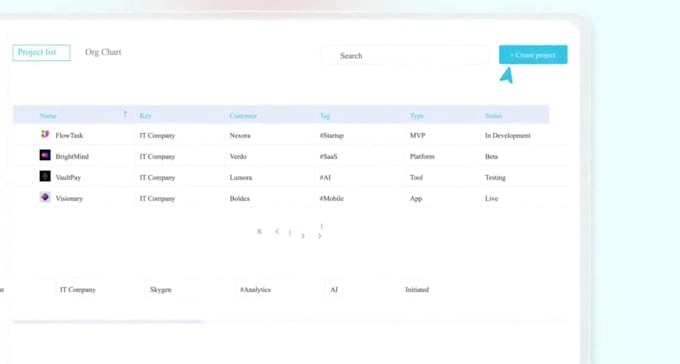Sort by the Type column header
The image size is (680, 364).
click(x=416, y=116)
